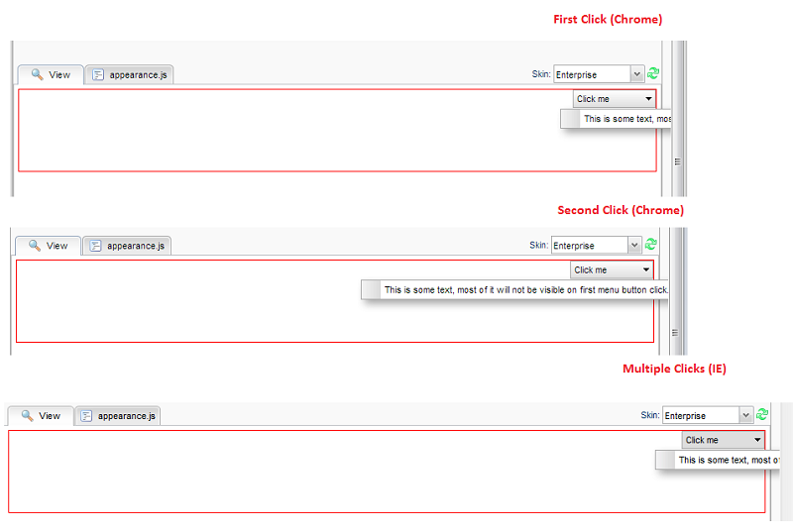Click the script file icon on IE appearance.js tab
Viewport: 793px width, 532px height.
[85, 416]
